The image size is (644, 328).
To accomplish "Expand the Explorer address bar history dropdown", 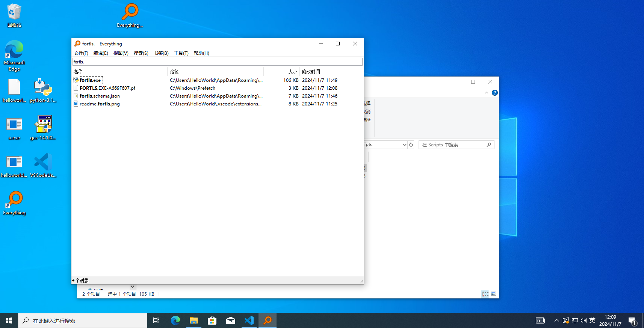I will [404, 145].
